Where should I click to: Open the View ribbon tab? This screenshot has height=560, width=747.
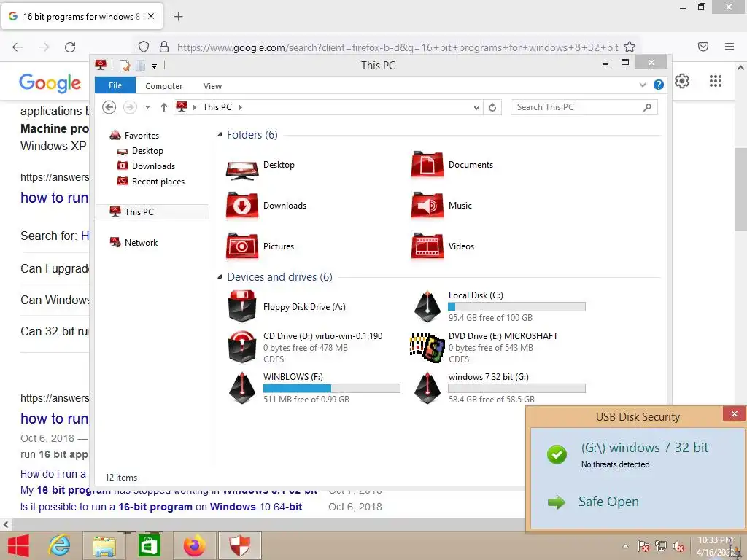pos(212,86)
